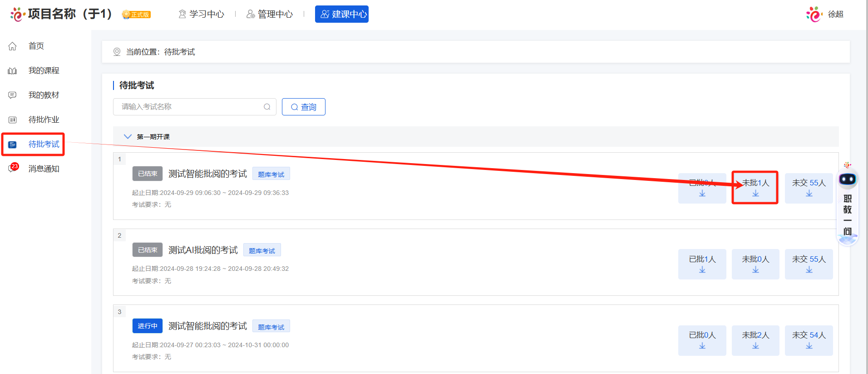
Task: Click the 待批作业 list icon
Action: click(x=12, y=120)
